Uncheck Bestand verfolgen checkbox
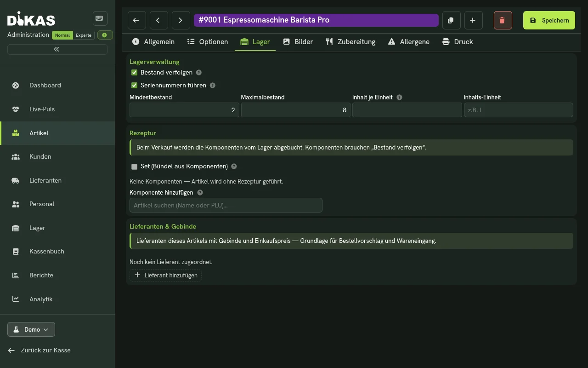Viewport: 588px width, 368px height. [x=135, y=72]
